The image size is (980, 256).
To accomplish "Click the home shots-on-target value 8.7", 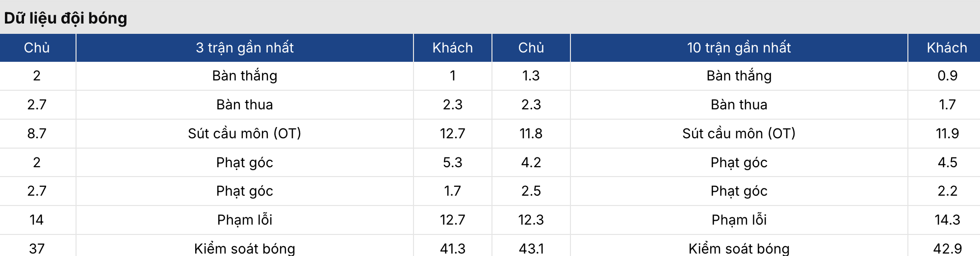I will (37, 133).
